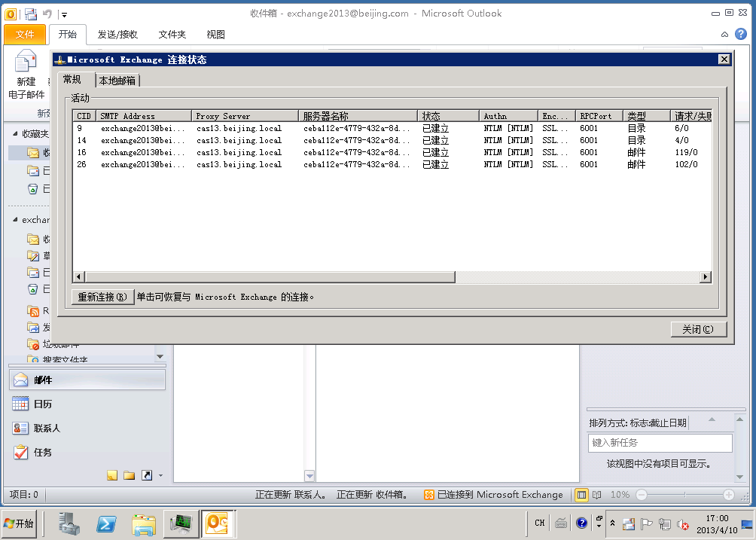Open the 邮件 (Mail) navigation button
Screen dimensions: 756x540
[x=87, y=380]
